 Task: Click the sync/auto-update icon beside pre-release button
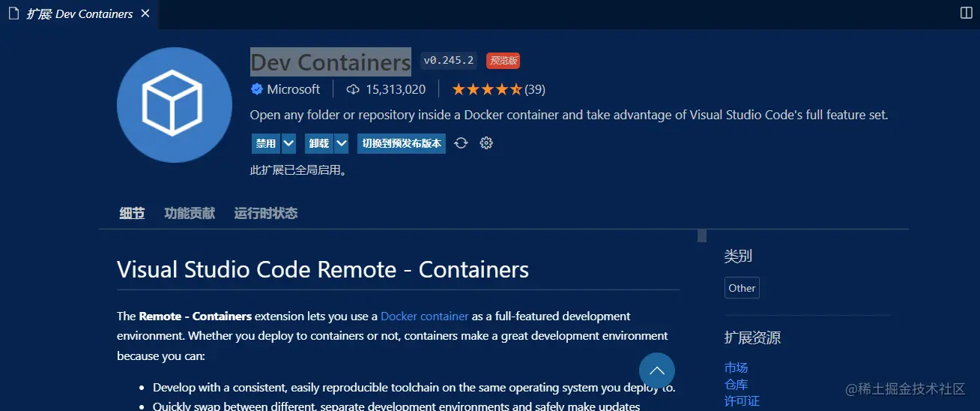462,143
